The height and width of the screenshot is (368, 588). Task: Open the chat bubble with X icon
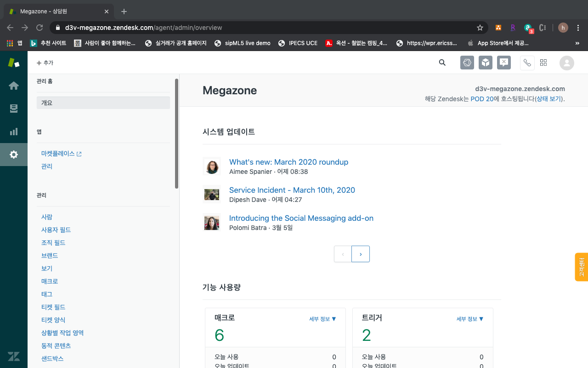504,63
